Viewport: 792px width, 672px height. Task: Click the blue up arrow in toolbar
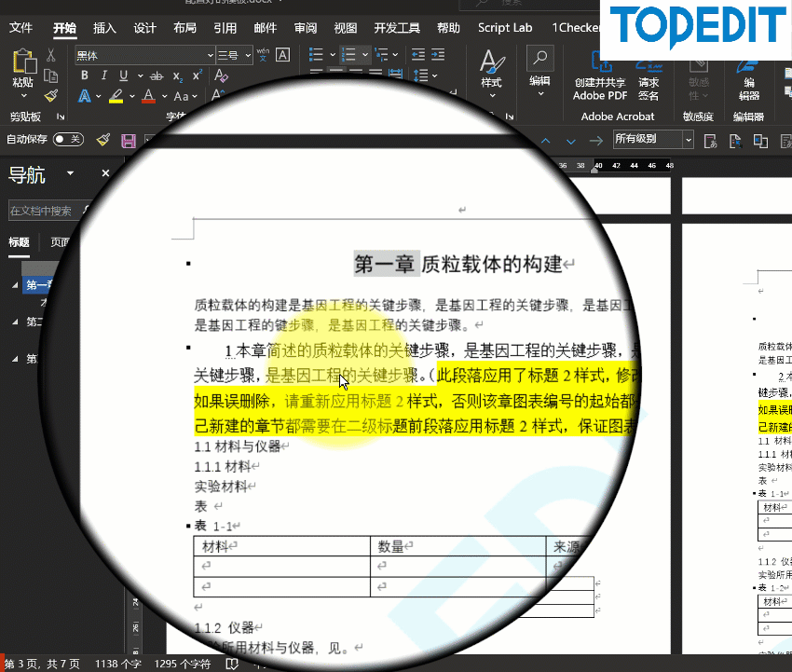coord(545,141)
